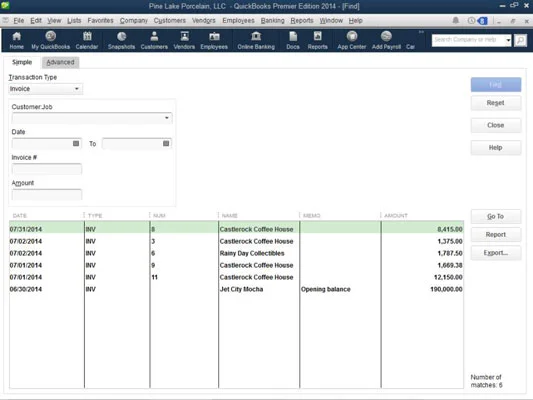Open the Calendar toolbar icon
The image size is (533, 400).
pos(87,40)
